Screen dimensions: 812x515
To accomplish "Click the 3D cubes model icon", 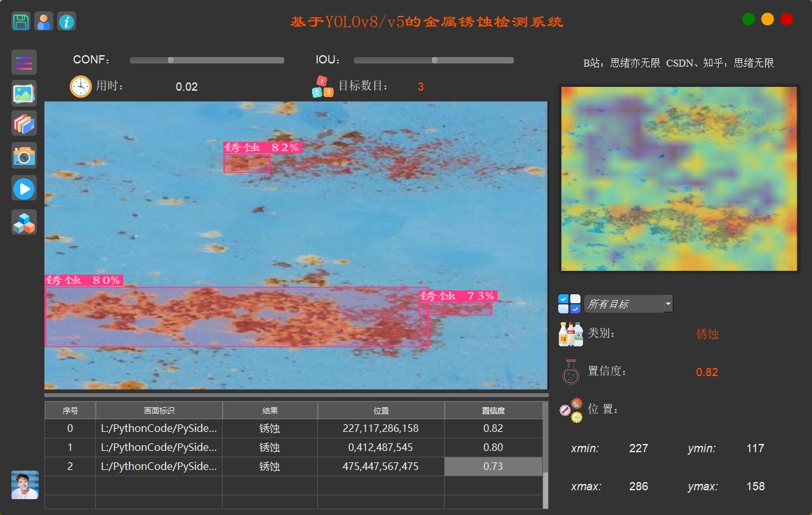I will (x=24, y=222).
